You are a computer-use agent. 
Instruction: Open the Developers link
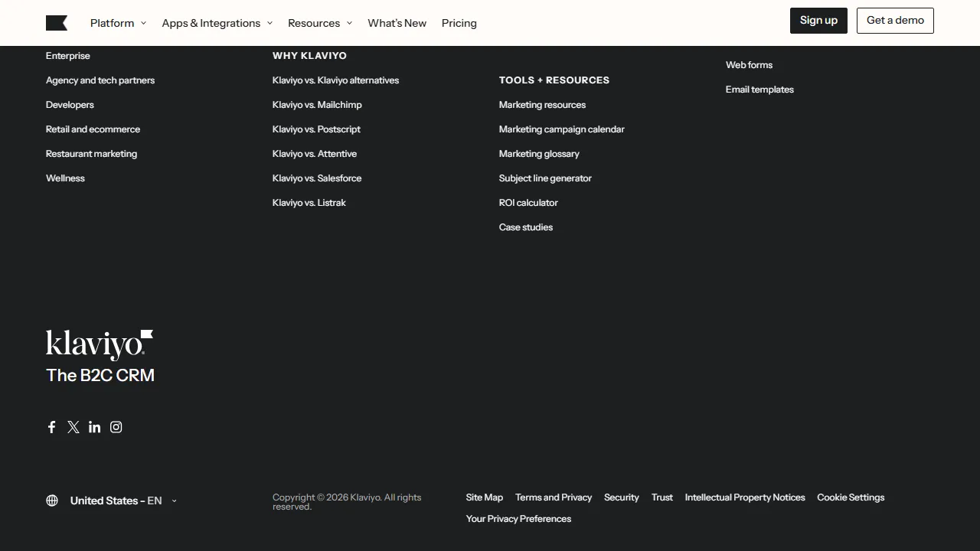tap(70, 105)
